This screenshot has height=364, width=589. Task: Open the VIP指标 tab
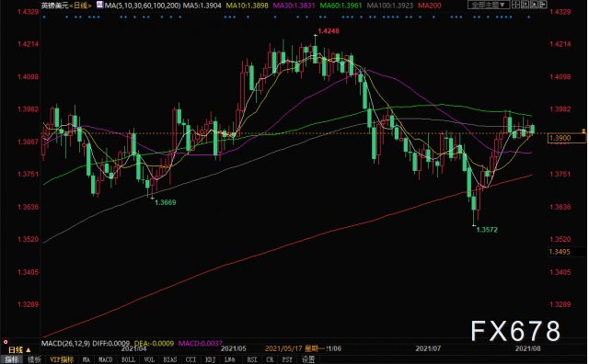tap(62, 359)
